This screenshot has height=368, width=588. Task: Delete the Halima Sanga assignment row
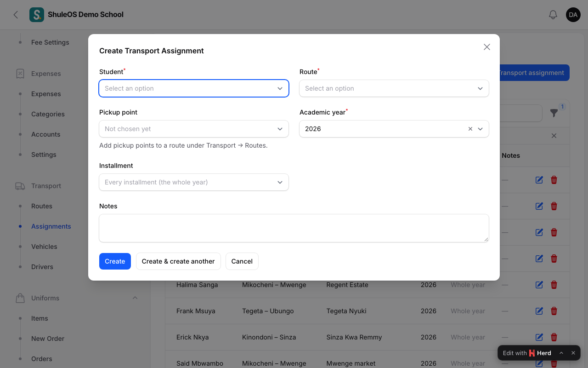coord(554,285)
